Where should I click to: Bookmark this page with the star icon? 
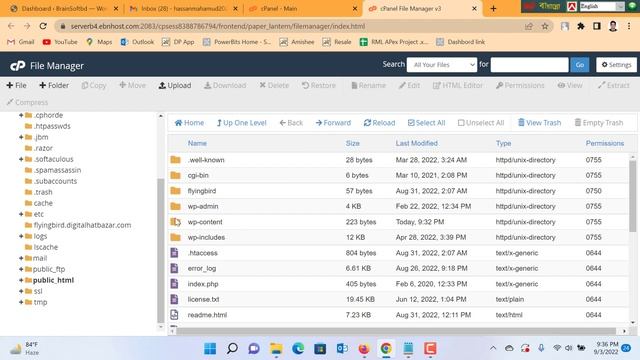pyautogui.click(x=544, y=26)
